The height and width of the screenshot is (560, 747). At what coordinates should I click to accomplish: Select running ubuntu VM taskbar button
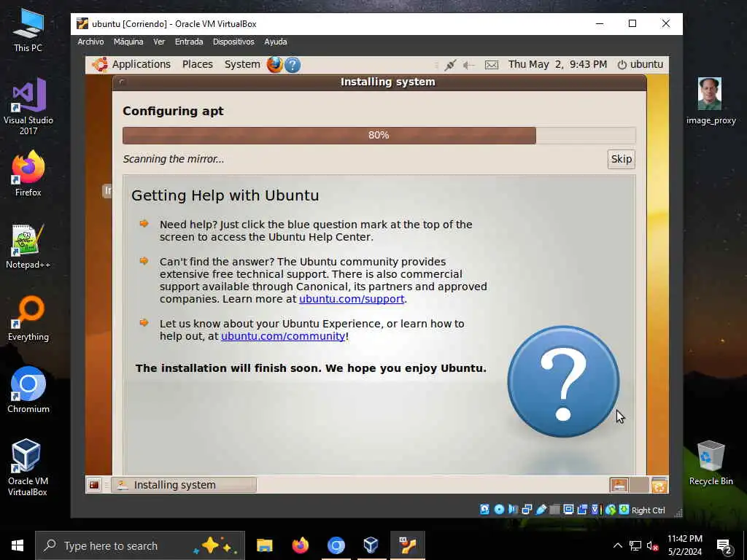pos(407,545)
